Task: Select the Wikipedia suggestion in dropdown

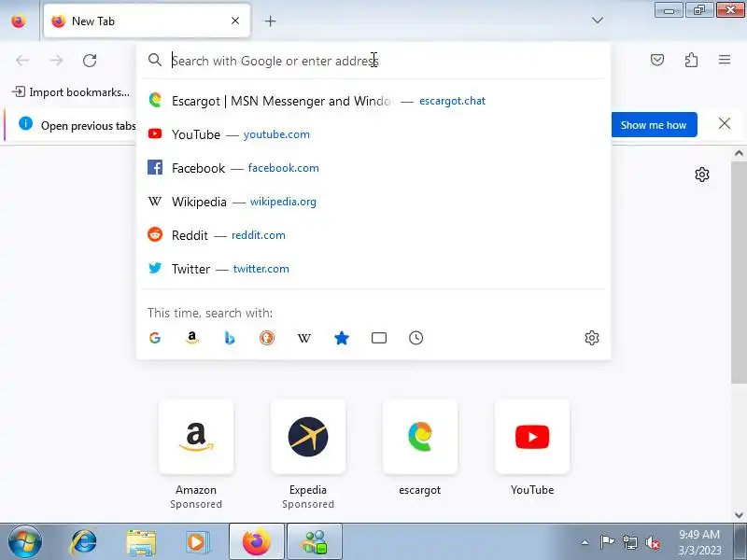Action: (373, 202)
